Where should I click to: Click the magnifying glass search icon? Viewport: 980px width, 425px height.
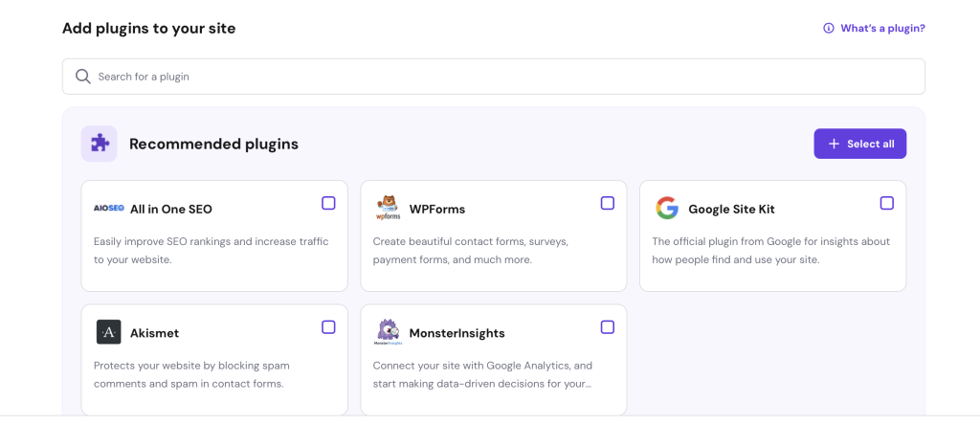point(83,77)
